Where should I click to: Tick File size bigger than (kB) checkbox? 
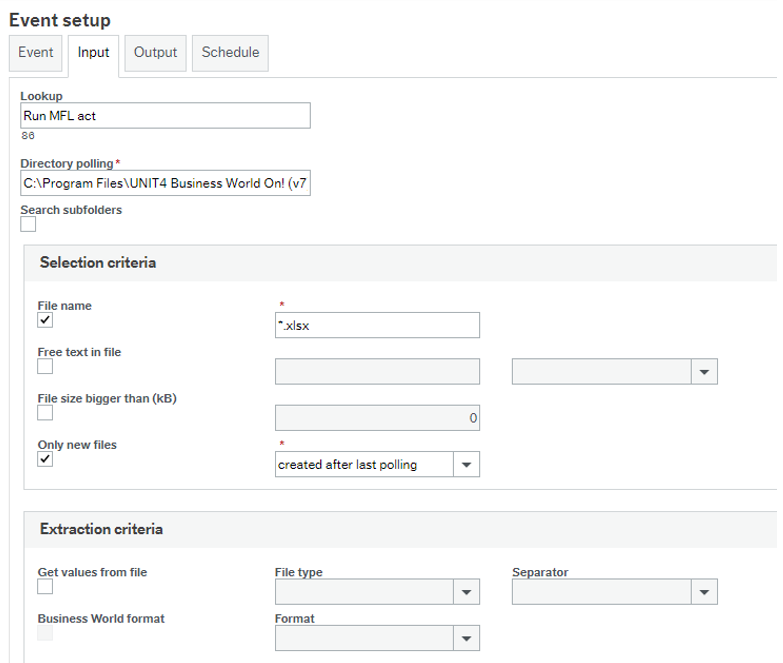45,413
